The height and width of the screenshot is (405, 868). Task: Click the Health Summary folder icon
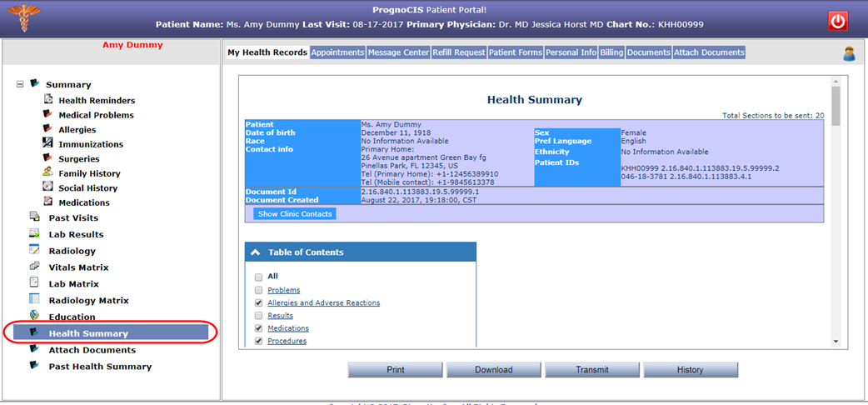tap(34, 332)
